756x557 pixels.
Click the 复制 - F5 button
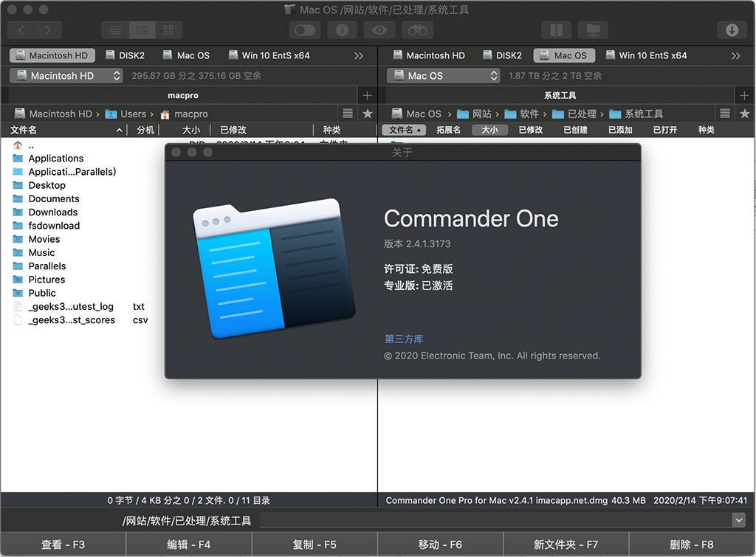[x=315, y=544]
